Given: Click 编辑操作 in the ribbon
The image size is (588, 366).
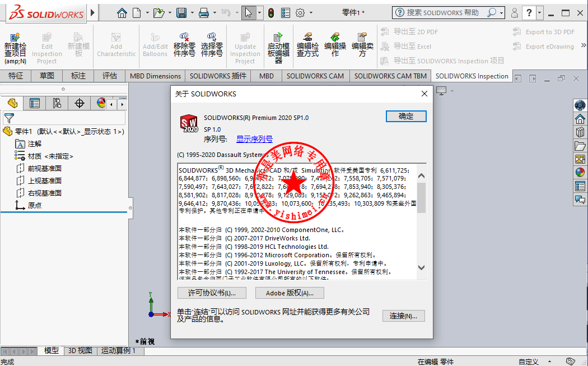Looking at the screenshot, I should pyautogui.click(x=335, y=45).
